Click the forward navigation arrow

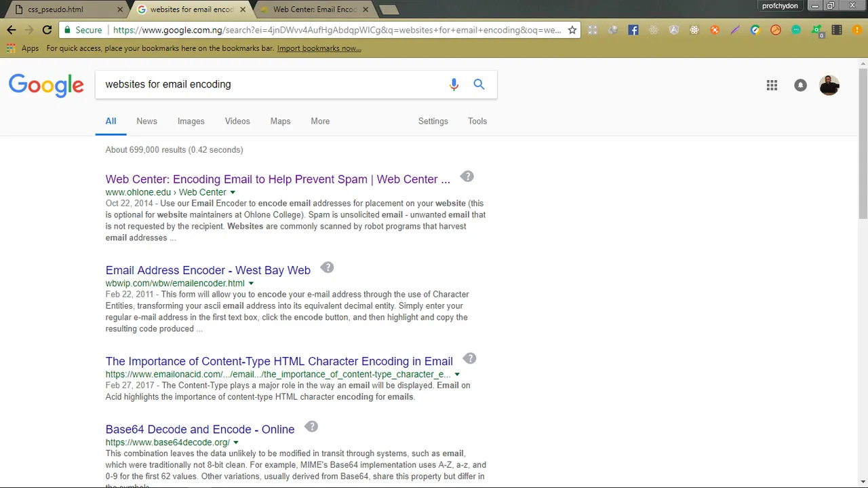pos(29,30)
